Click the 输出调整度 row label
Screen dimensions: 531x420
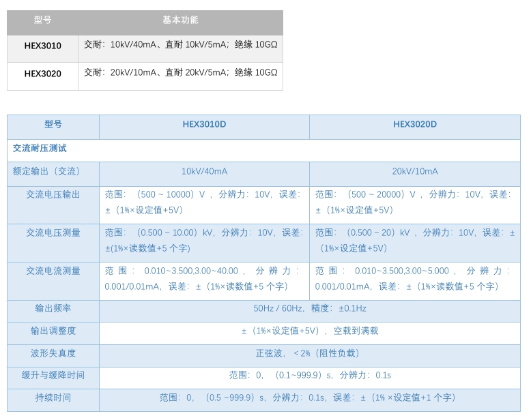click(x=53, y=331)
